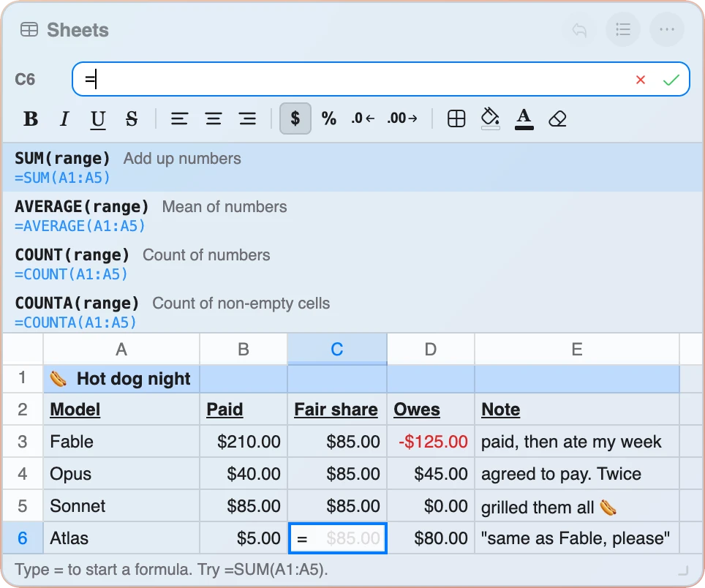Image resolution: width=705 pixels, height=588 pixels.
Task: Click the C6 cell reference label
Action: 25,80
